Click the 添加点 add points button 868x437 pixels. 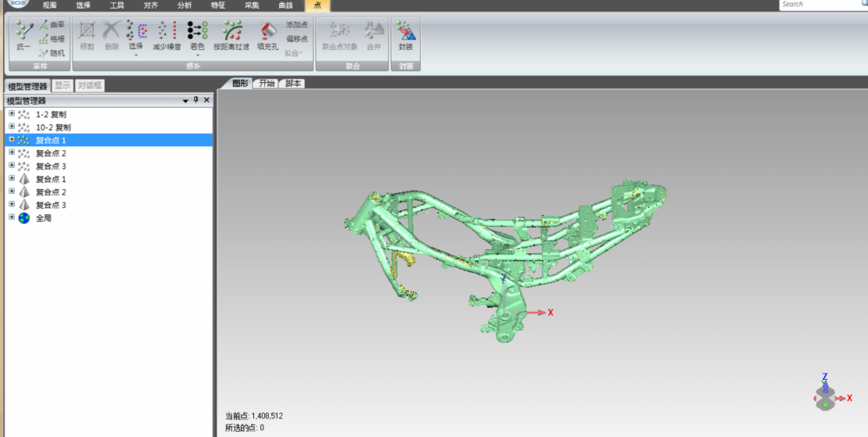click(x=296, y=25)
